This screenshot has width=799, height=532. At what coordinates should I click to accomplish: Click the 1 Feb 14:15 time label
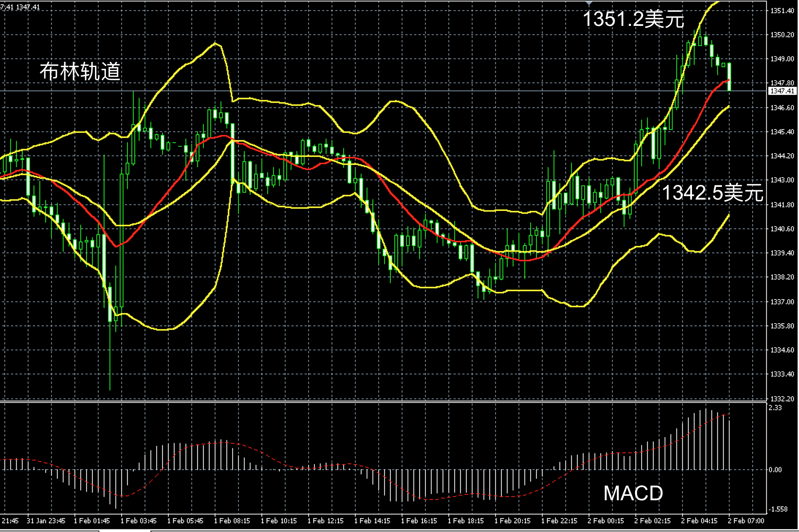(x=372, y=521)
